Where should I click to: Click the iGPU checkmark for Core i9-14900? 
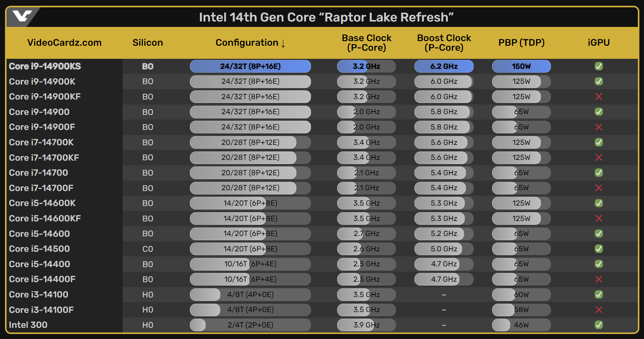(599, 112)
